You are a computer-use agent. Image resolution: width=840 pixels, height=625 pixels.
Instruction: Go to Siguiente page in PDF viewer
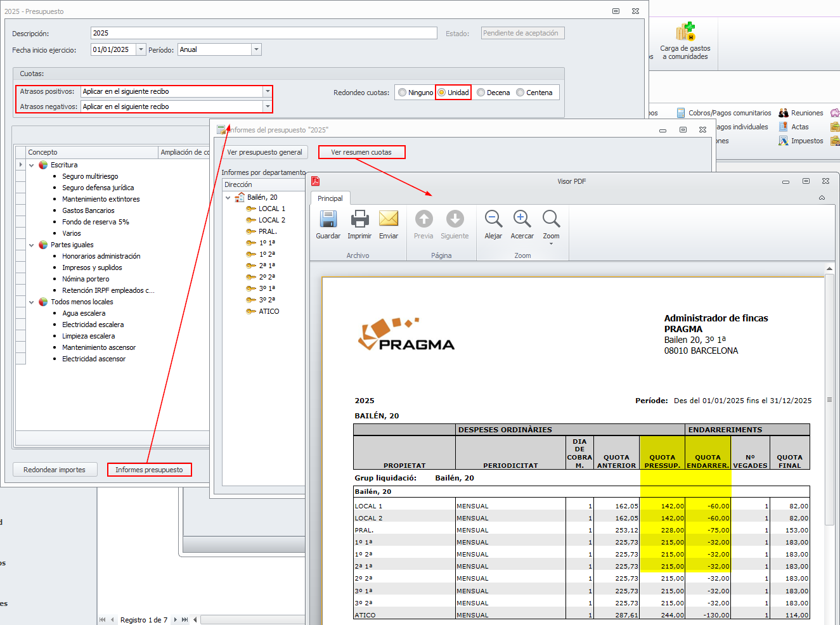(455, 220)
